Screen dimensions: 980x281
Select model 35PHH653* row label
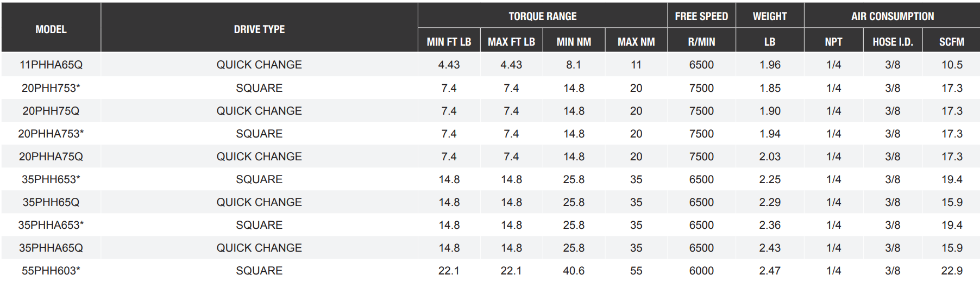[51, 179]
